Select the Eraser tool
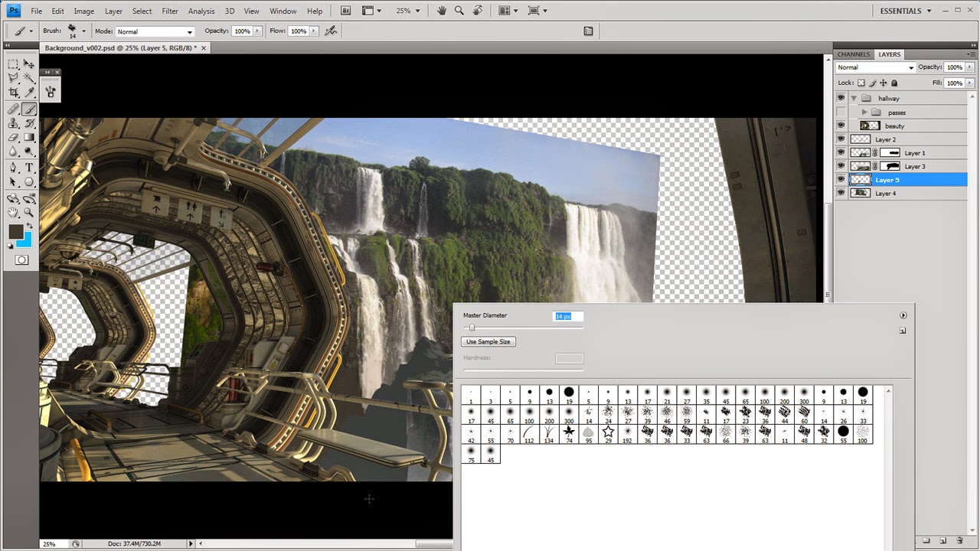980x551 pixels. point(13,138)
